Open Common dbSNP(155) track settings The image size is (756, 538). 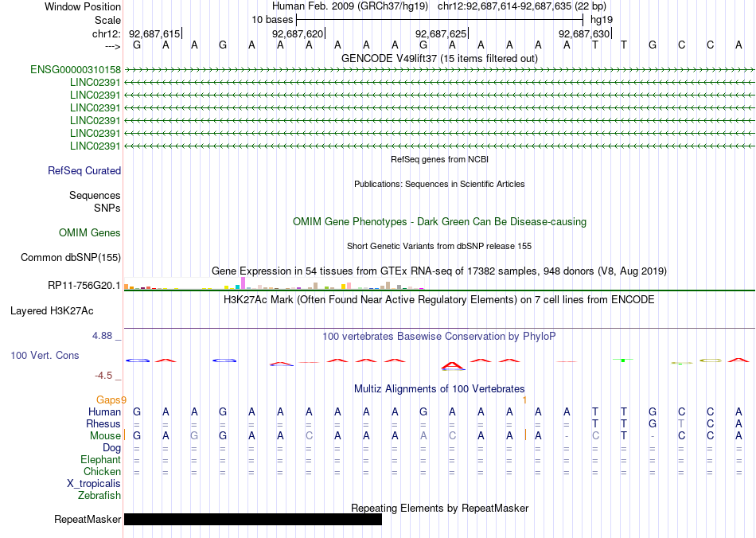71,257
